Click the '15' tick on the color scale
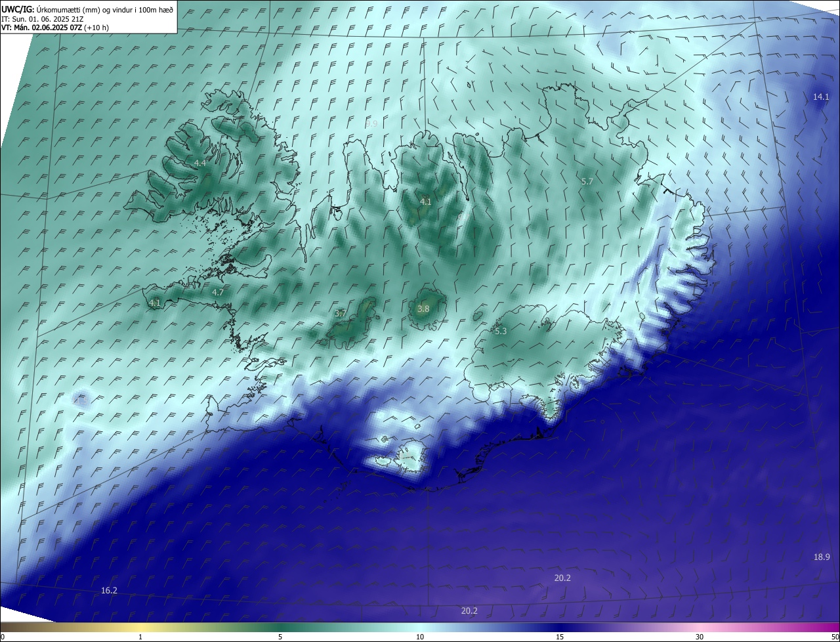 click(560, 637)
